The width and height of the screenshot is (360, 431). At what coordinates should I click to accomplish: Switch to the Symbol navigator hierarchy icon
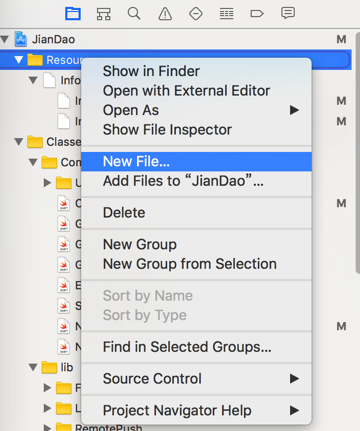(104, 14)
